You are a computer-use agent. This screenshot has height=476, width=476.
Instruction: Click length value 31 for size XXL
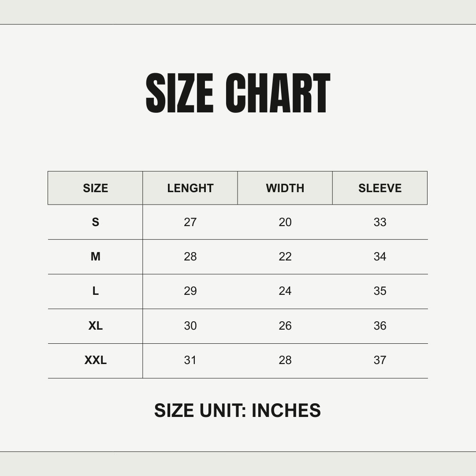(x=190, y=360)
